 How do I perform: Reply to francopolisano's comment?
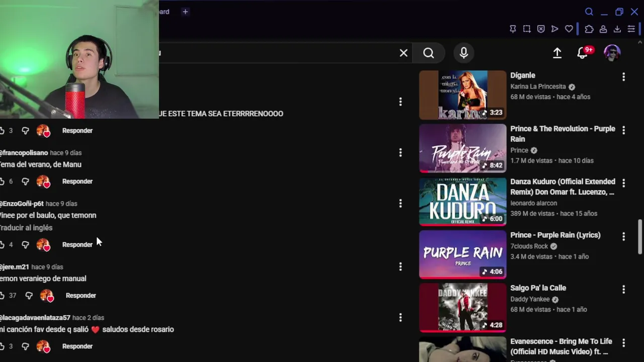point(77,181)
